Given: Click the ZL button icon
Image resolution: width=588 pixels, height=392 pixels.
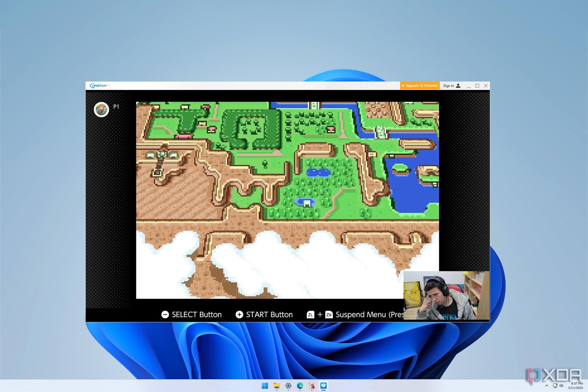Looking at the screenshot, I should pyautogui.click(x=311, y=315).
